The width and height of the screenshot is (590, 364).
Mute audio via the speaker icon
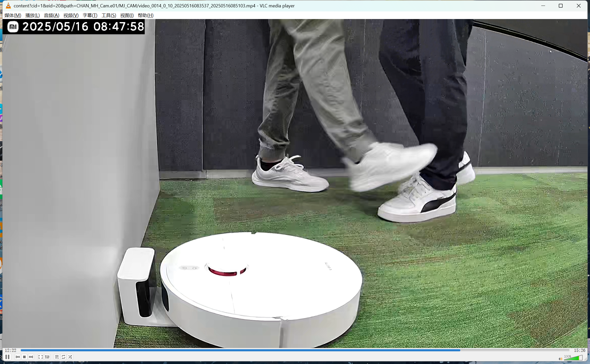560,359
